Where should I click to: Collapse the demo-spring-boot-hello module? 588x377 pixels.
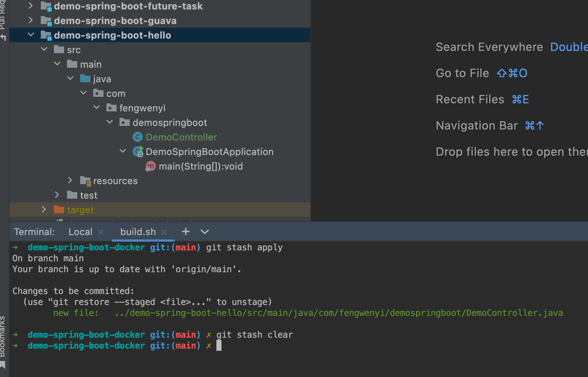tap(31, 35)
